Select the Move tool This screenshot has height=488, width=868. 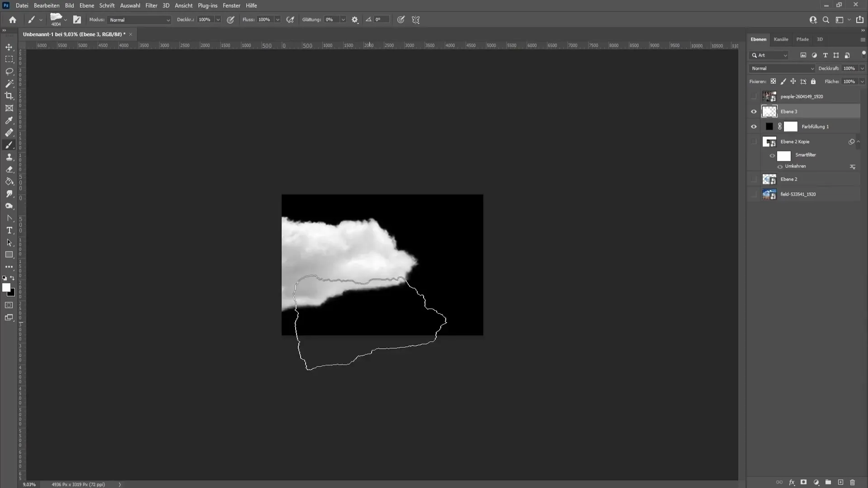(x=9, y=47)
